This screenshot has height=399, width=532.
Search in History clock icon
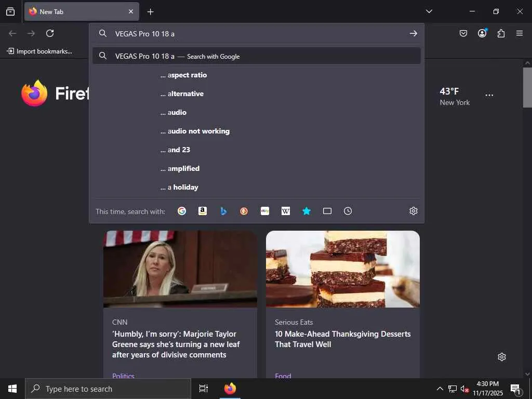click(x=348, y=211)
